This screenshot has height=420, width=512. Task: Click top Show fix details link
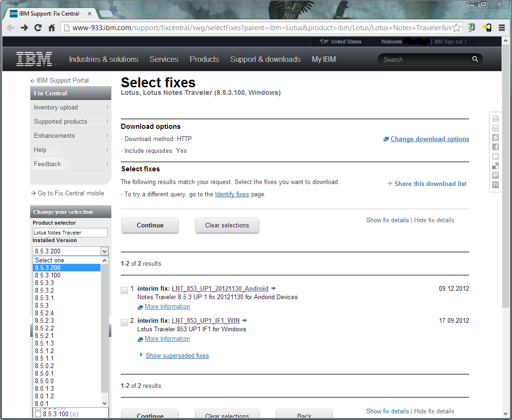click(387, 220)
